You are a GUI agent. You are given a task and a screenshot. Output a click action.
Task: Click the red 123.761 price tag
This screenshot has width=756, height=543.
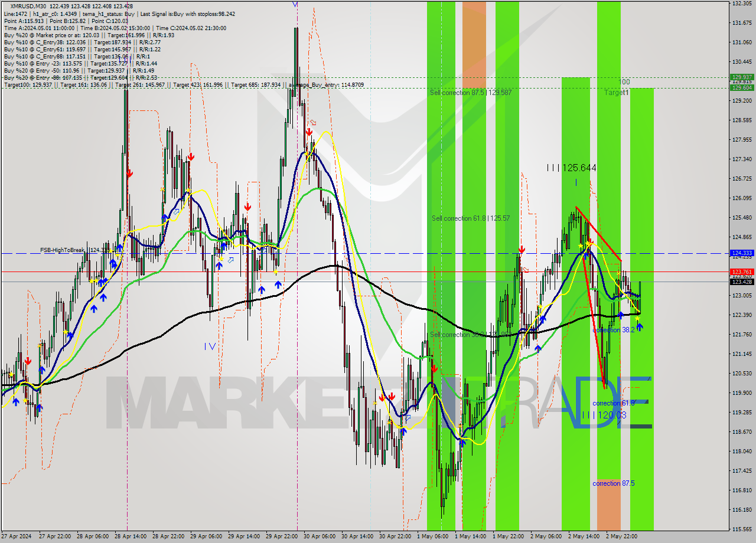pyautogui.click(x=742, y=271)
